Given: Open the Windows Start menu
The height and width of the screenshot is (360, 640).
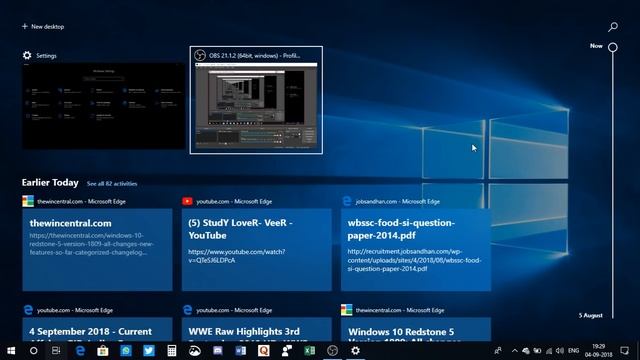Looking at the screenshot, I should (x=11, y=351).
